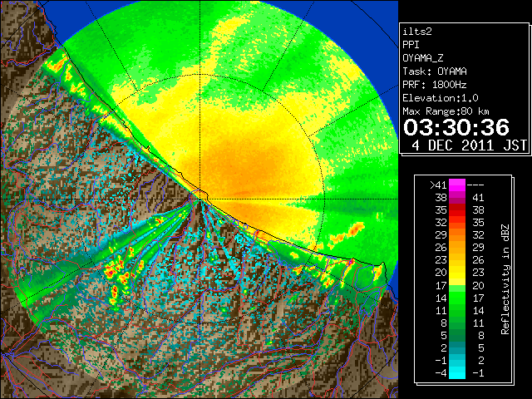Screen dimensions: 532x399
Task: Click the radar origin where dotted lines cross
Action: [x=200, y=199]
